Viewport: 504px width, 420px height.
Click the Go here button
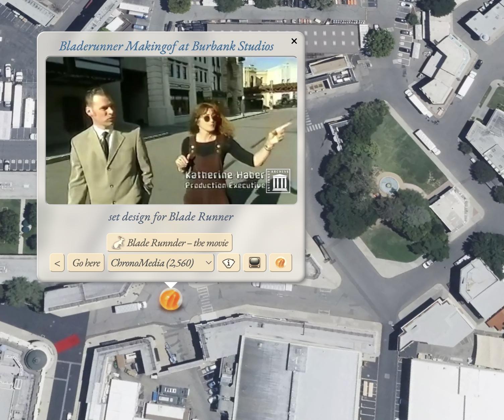coord(86,263)
